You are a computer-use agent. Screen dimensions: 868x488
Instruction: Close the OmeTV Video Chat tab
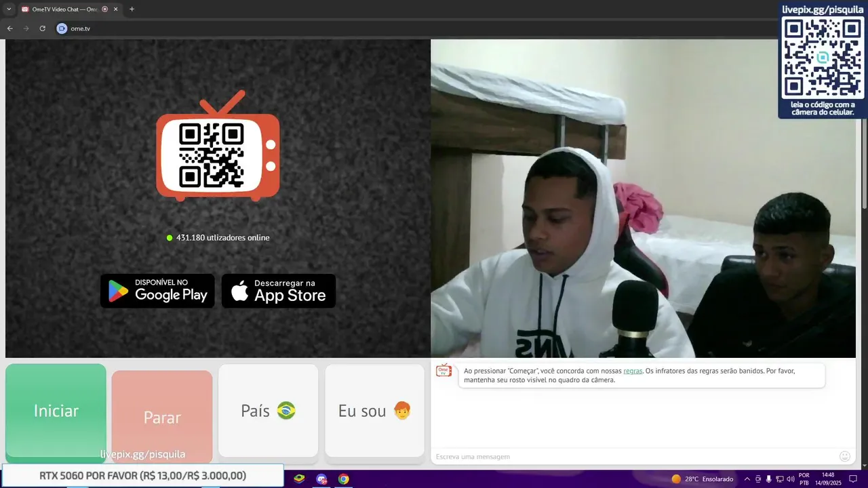pyautogui.click(x=115, y=9)
